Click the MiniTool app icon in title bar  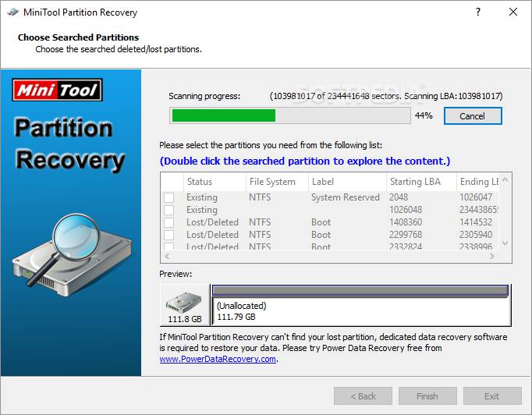click(x=13, y=12)
